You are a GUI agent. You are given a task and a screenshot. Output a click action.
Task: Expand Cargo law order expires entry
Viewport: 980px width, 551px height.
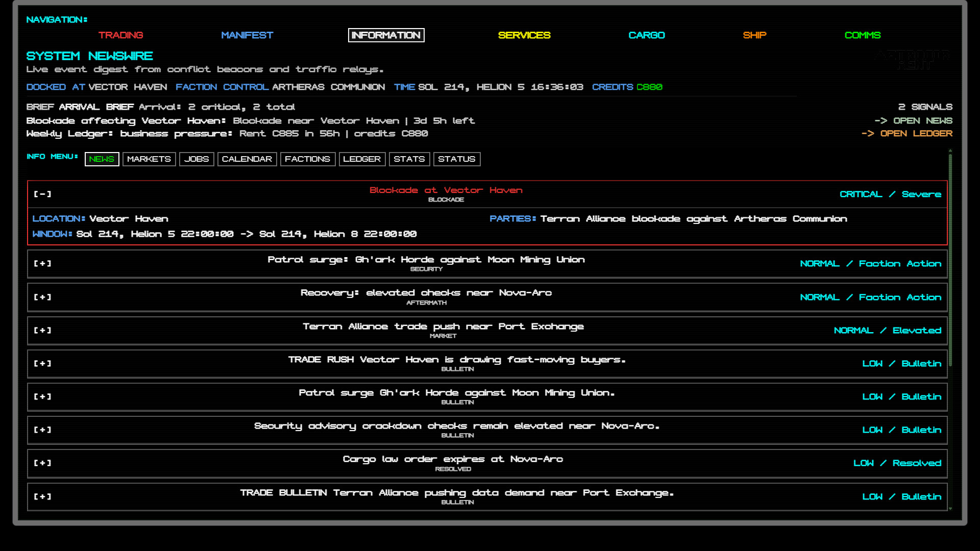point(43,463)
